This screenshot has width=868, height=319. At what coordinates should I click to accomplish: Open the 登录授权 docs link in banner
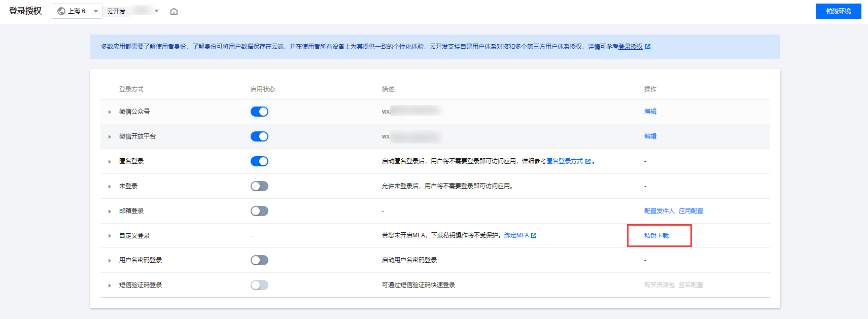click(631, 47)
